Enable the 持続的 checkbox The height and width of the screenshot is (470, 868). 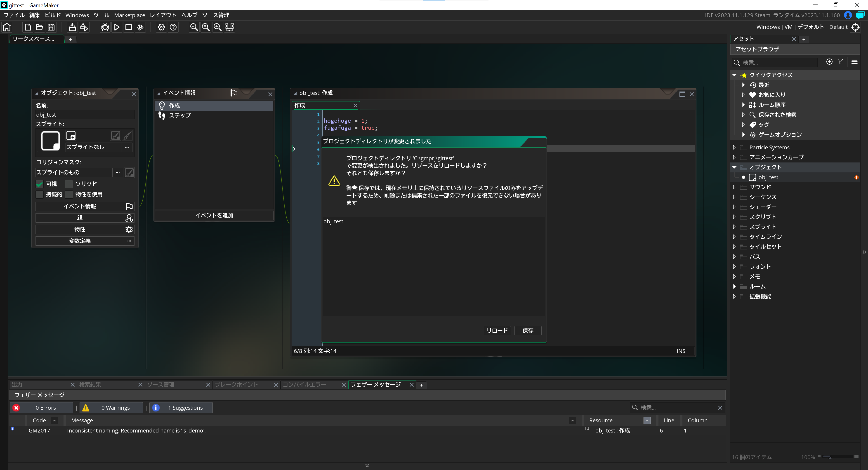click(x=40, y=194)
